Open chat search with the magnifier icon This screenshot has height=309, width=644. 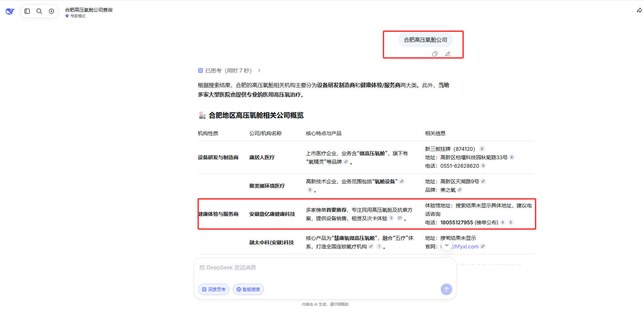pos(39,11)
